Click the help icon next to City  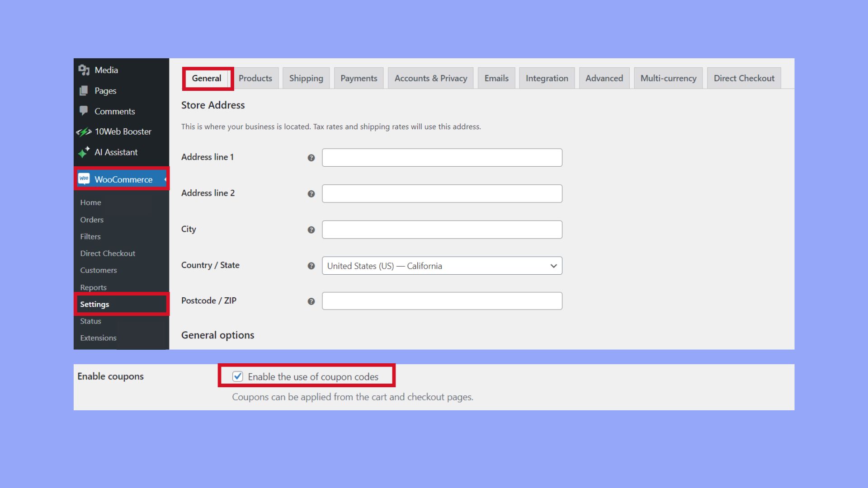311,230
